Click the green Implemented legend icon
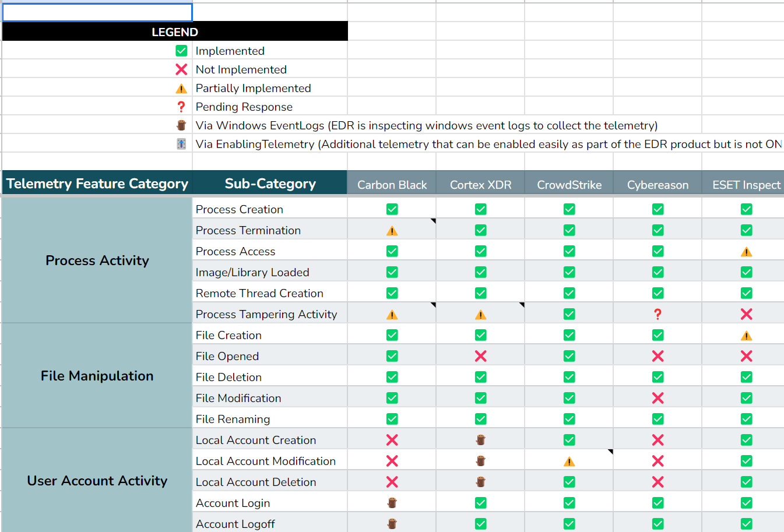784x532 pixels. 181,51
